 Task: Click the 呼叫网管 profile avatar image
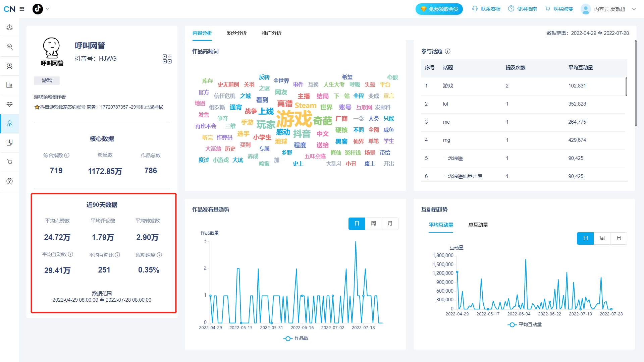(x=52, y=52)
